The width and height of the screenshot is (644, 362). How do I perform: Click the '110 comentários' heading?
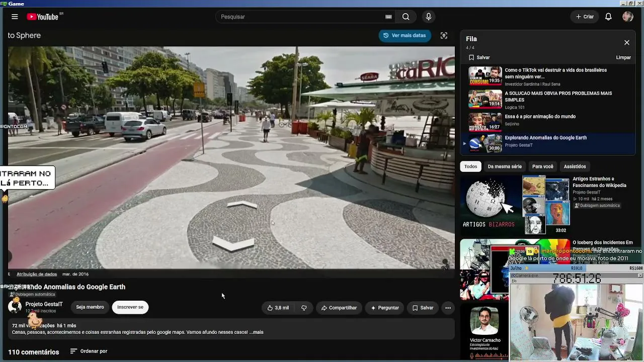(x=33, y=352)
